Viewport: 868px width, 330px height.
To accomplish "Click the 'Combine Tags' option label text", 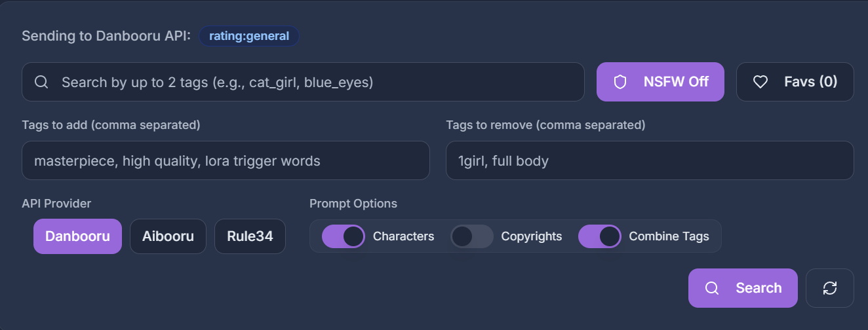I will click(669, 236).
